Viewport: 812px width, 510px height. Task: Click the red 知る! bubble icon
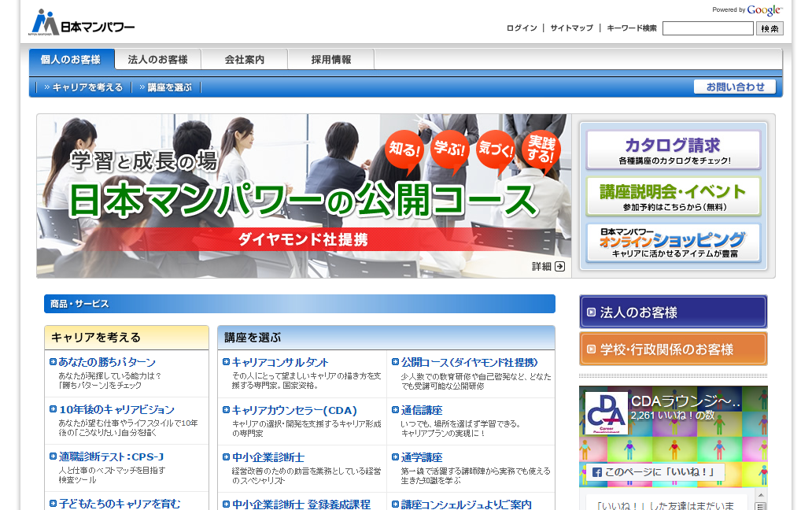click(x=404, y=150)
